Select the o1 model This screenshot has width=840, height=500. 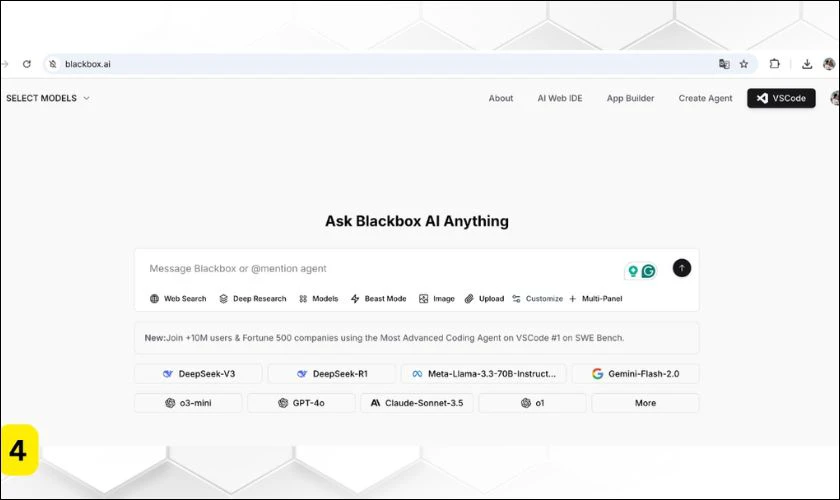coord(532,403)
